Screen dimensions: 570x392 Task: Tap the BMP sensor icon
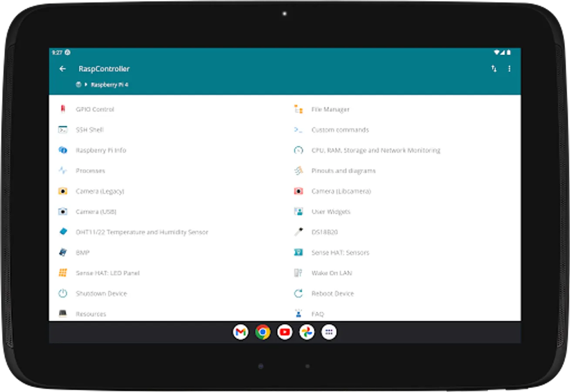(63, 253)
